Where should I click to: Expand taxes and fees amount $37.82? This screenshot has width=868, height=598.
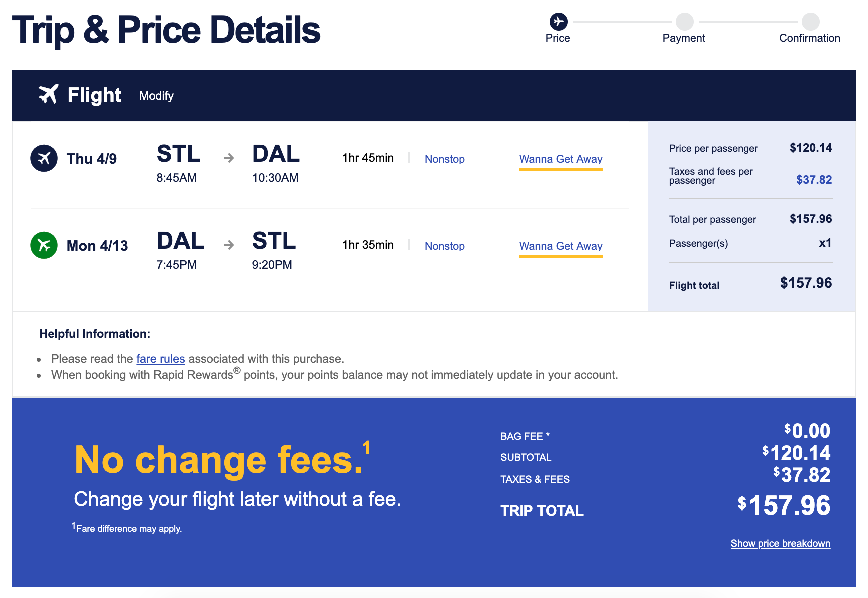(x=814, y=180)
